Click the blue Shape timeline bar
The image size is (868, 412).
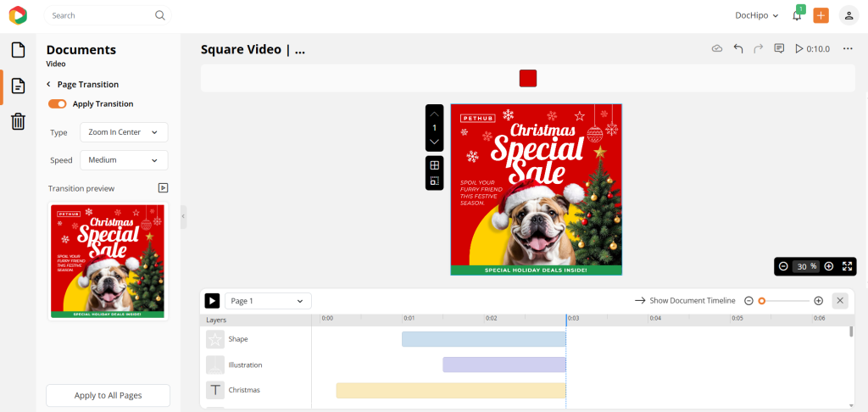point(484,339)
